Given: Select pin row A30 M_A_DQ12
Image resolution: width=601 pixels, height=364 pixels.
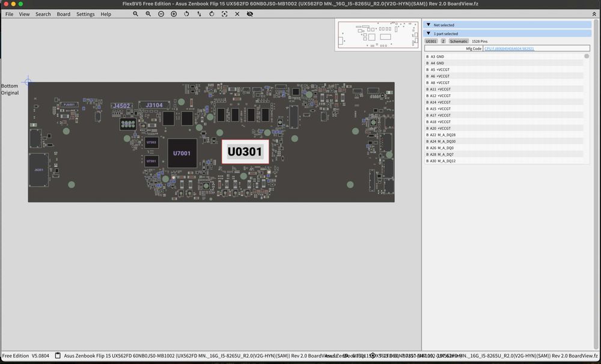Looking at the screenshot, I should pos(504,160).
